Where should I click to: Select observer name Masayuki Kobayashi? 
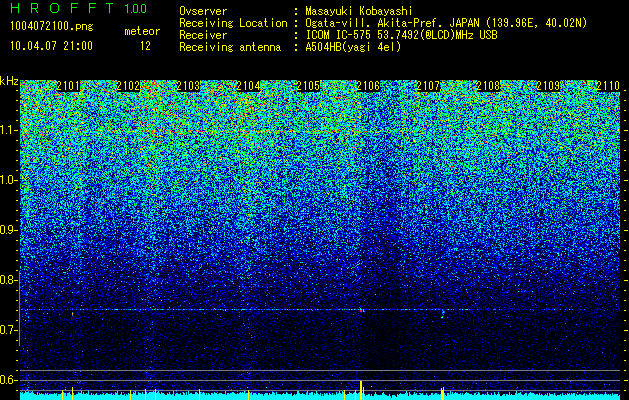pos(359,11)
